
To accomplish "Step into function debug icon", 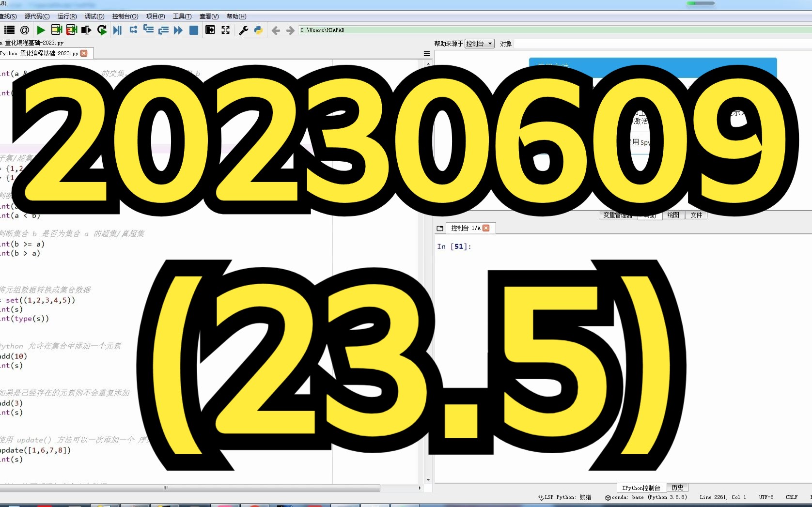I will pos(148,30).
